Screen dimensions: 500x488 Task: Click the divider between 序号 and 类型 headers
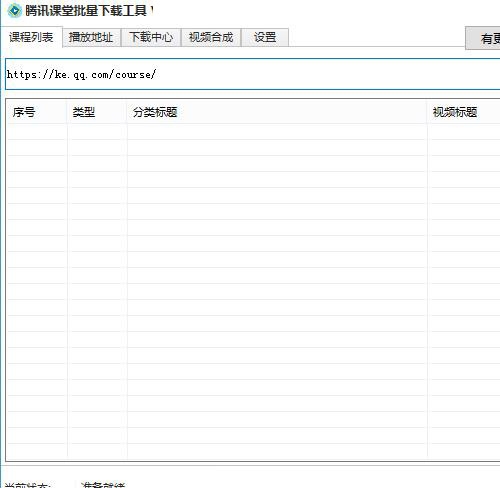(x=67, y=112)
